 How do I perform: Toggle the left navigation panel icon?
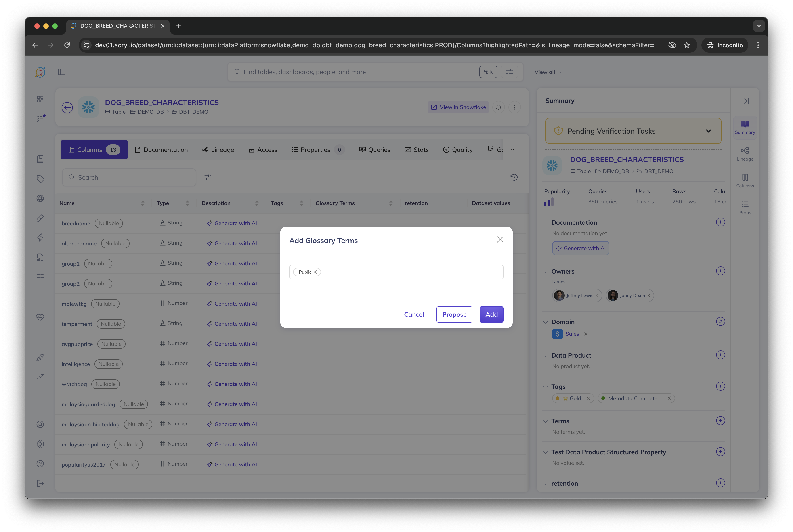pos(61,72)
